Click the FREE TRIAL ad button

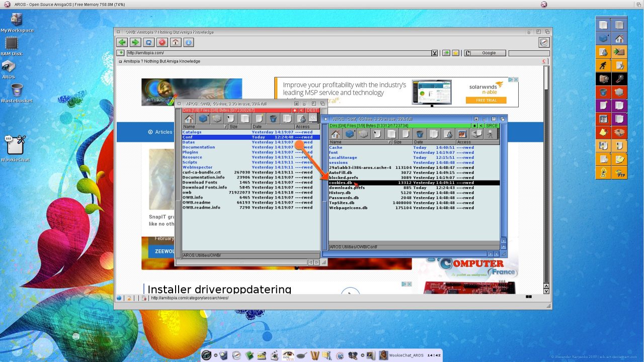coord(486,100)
